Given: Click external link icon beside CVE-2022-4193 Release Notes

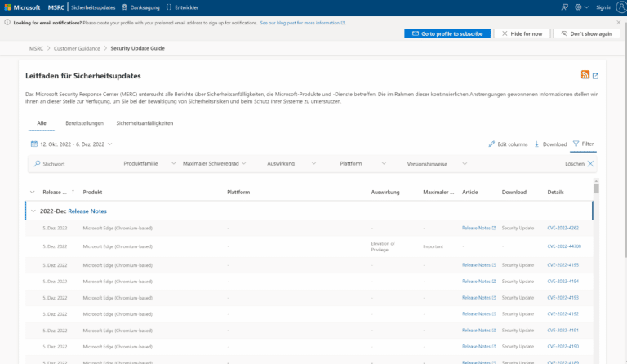Looking at the screenshot, I should pyautogui.click(x=494, y=298).
